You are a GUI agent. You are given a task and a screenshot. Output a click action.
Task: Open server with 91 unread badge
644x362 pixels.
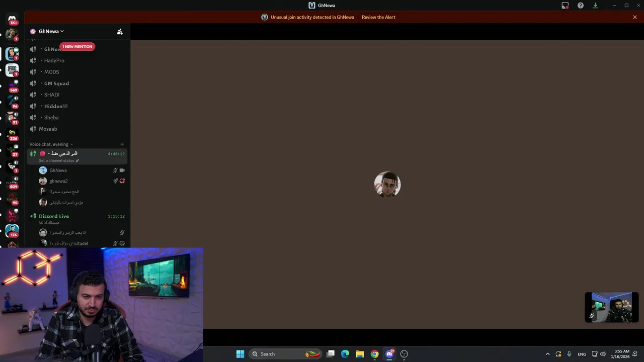tap(12, 118)
